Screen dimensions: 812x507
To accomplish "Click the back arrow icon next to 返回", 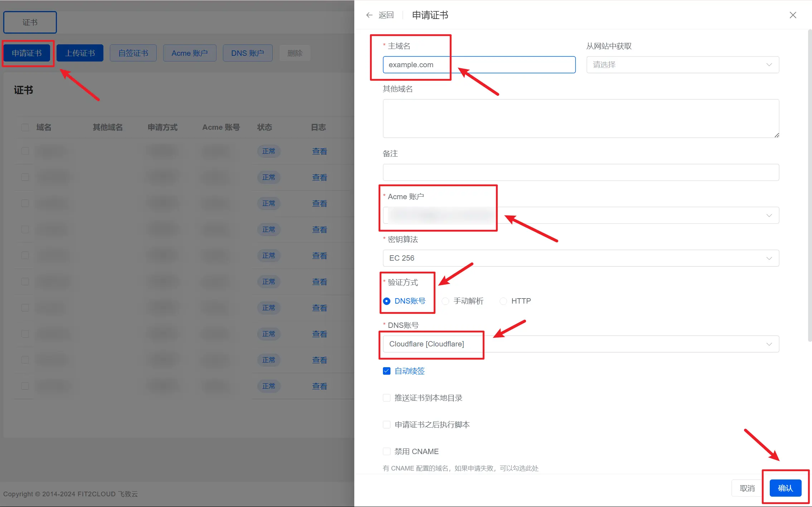I will [x=369, y=15].
